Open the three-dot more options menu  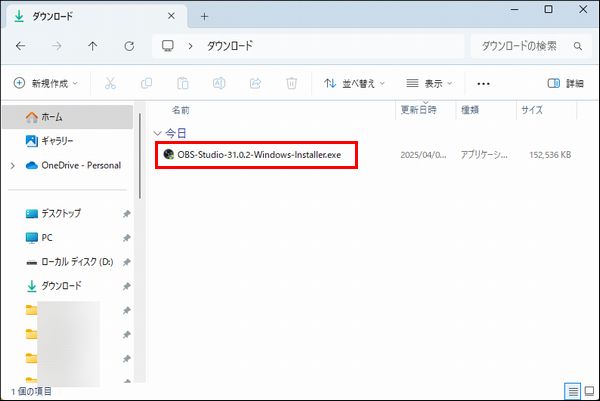click(483, 83)
